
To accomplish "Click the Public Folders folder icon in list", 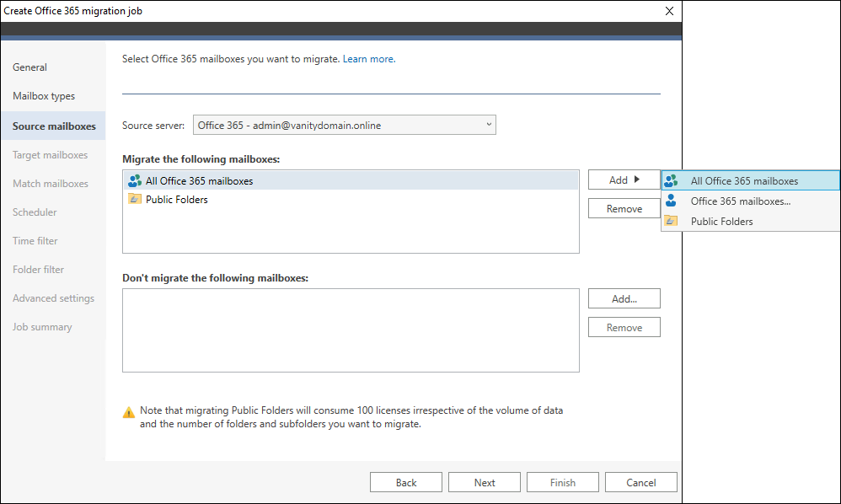I will pos(135,199).
